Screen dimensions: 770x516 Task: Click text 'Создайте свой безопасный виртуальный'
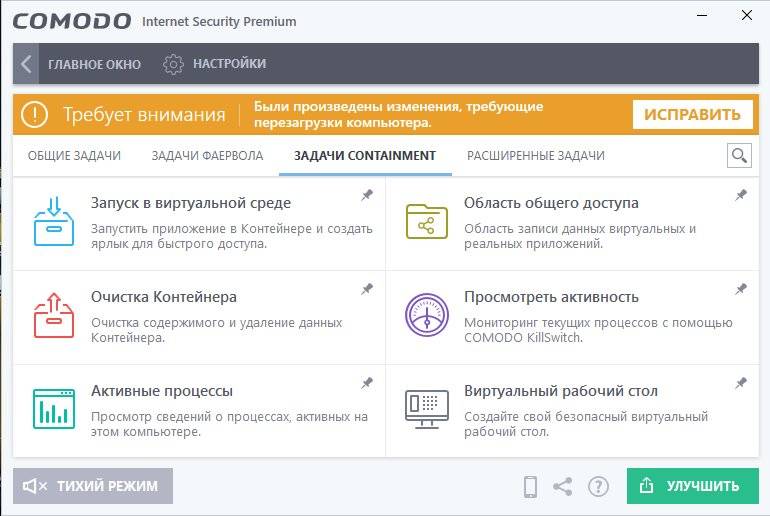pos(586,417)
